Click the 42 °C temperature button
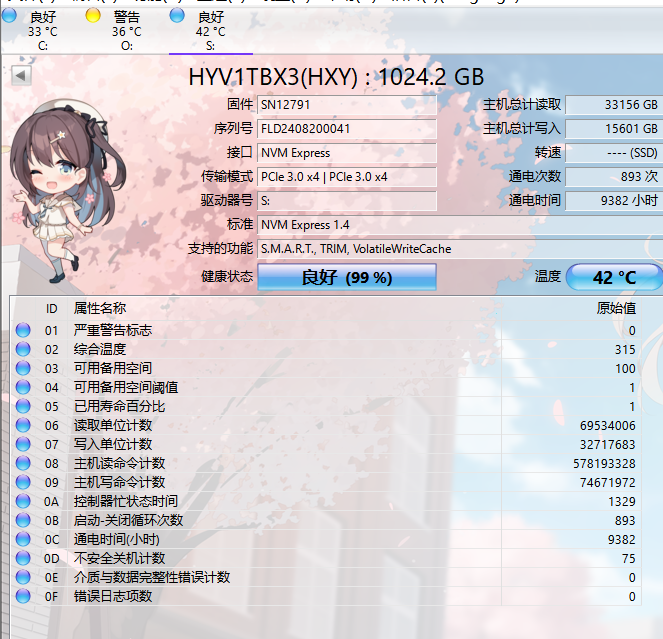Viewport: 663px width, 639px height. pyautogui.click(x=614, y=277)
